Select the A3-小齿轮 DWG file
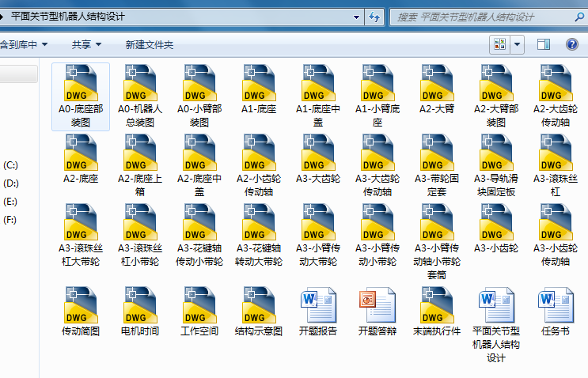 [496, 229]
